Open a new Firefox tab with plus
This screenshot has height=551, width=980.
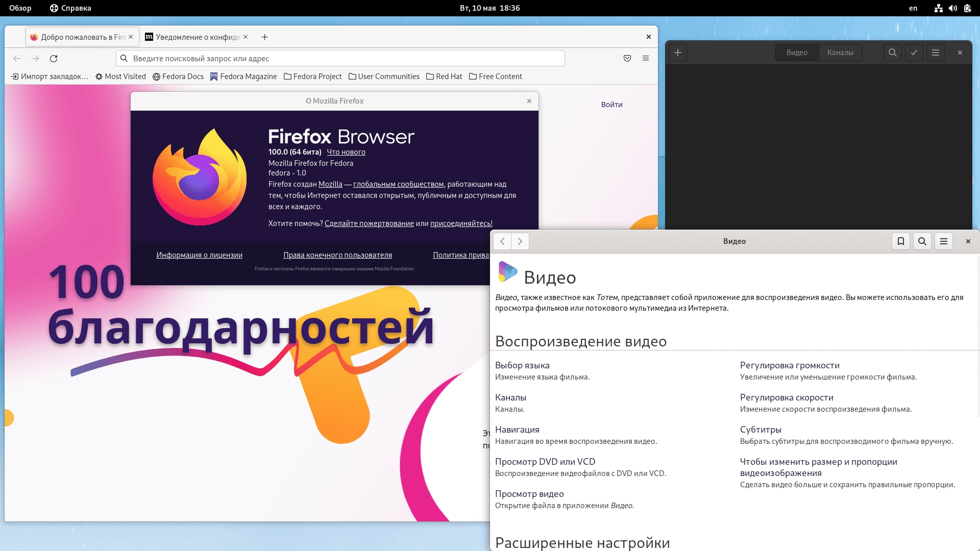tap(264, 37)
